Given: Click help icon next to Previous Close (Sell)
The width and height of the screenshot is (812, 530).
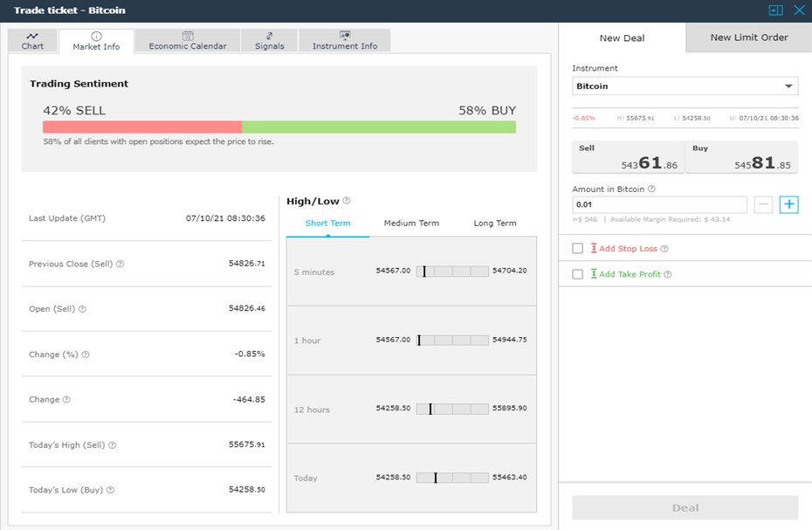Looking at the screenshot, I should click(120, 264).
